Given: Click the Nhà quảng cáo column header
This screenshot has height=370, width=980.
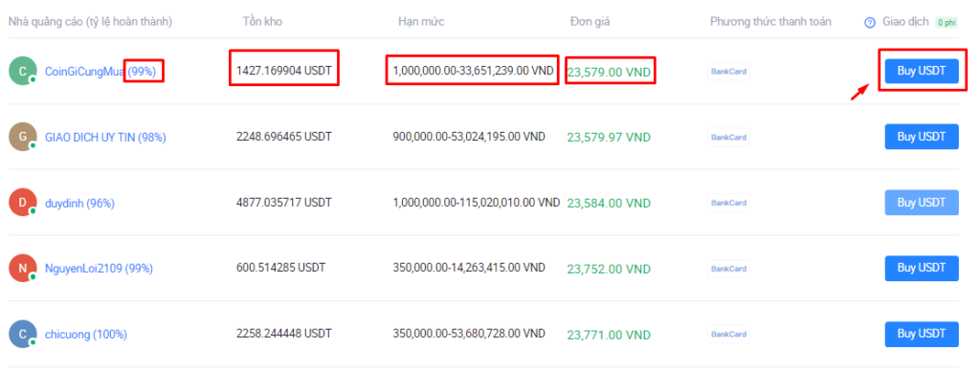Looking at the screenshot, I should 90,22.
